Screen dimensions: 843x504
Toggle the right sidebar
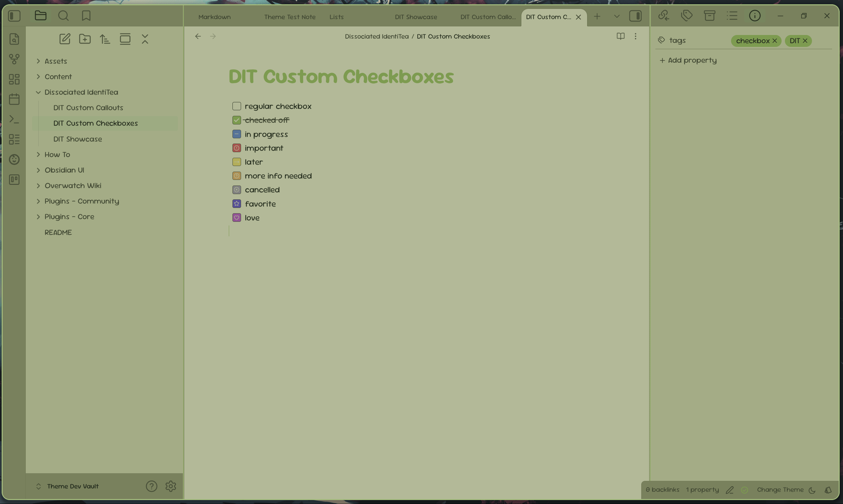(x=635, y=16)
